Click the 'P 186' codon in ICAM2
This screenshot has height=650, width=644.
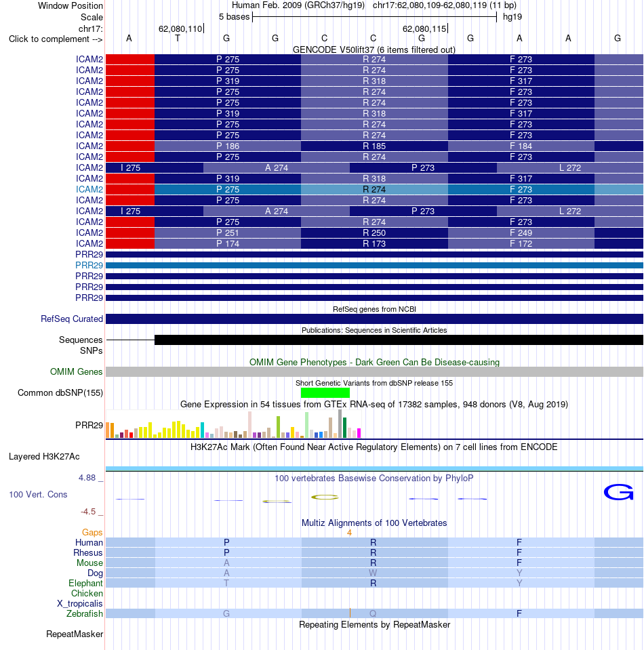coord(228,146)
